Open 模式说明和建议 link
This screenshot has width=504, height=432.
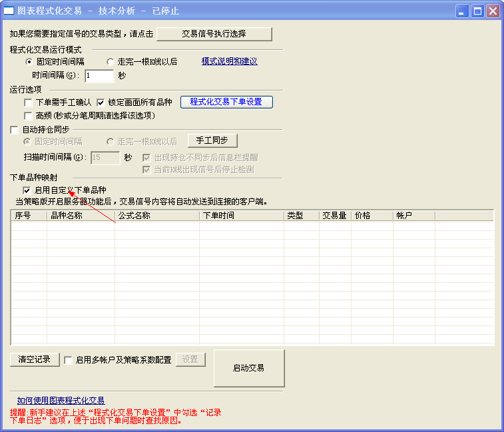[x=229, y=61]
